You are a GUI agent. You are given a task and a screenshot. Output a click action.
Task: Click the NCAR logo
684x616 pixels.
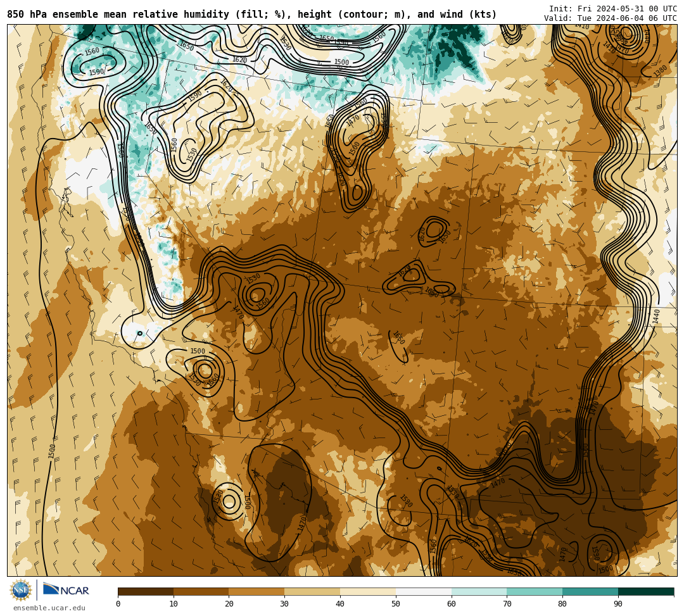66,590
